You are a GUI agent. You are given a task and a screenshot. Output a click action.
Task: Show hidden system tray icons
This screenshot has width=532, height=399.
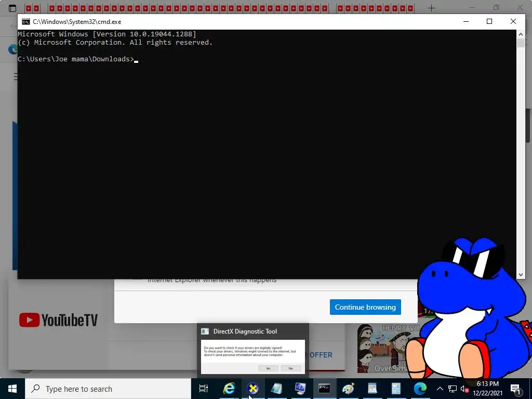440,389
